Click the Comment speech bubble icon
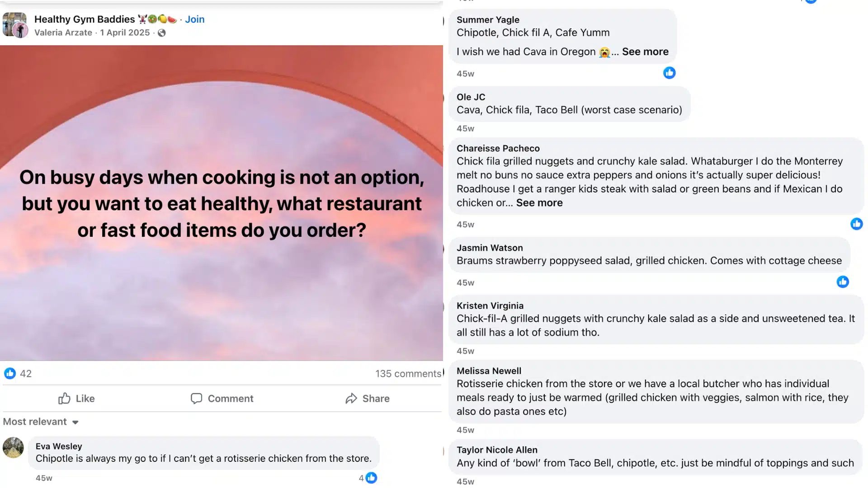The height and width of the screenshot is (488, 868). pyautogui.click(x=196, y=399)
